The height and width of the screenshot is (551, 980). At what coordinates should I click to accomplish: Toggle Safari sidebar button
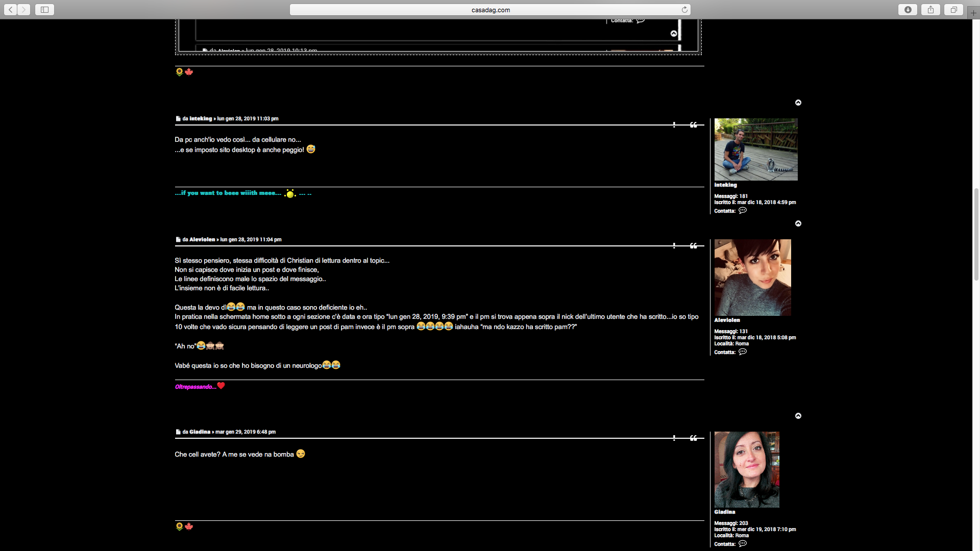(x=44, y=10)
